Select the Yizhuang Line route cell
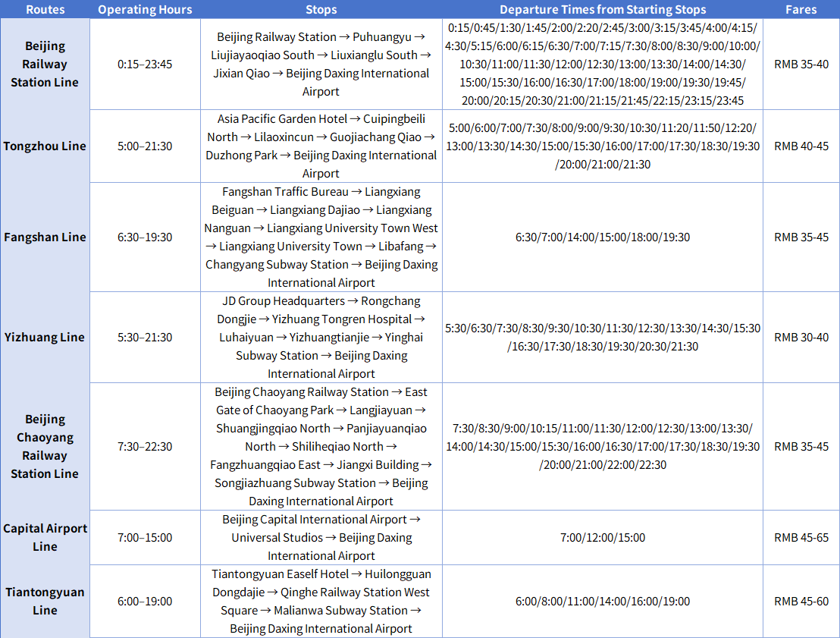This screenshot has height=638, width=840. 45,338
